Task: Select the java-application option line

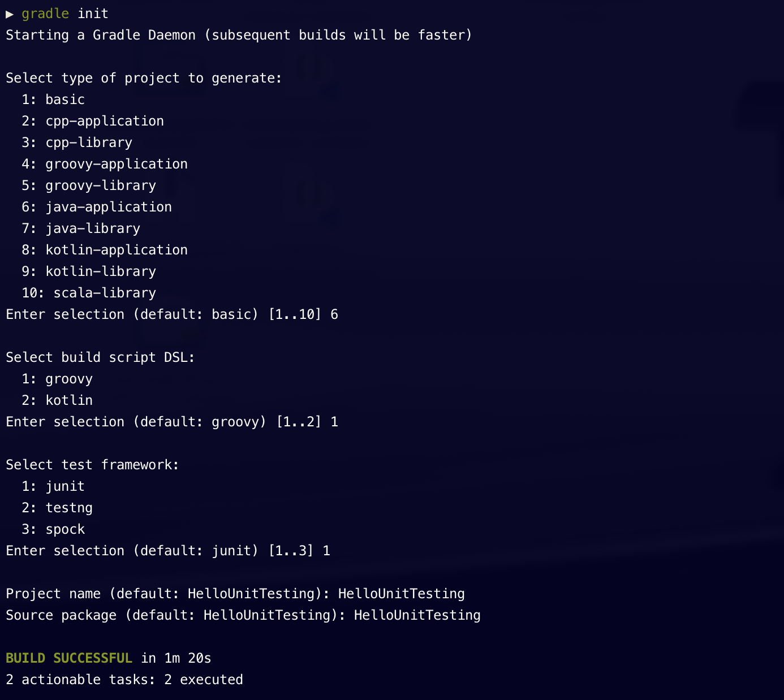Action: pos(97,207)
